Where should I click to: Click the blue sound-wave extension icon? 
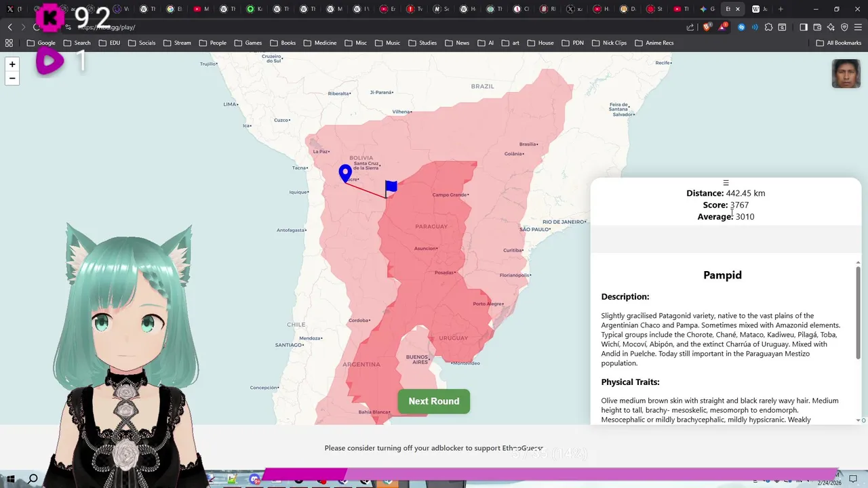(x=755, y=27)
